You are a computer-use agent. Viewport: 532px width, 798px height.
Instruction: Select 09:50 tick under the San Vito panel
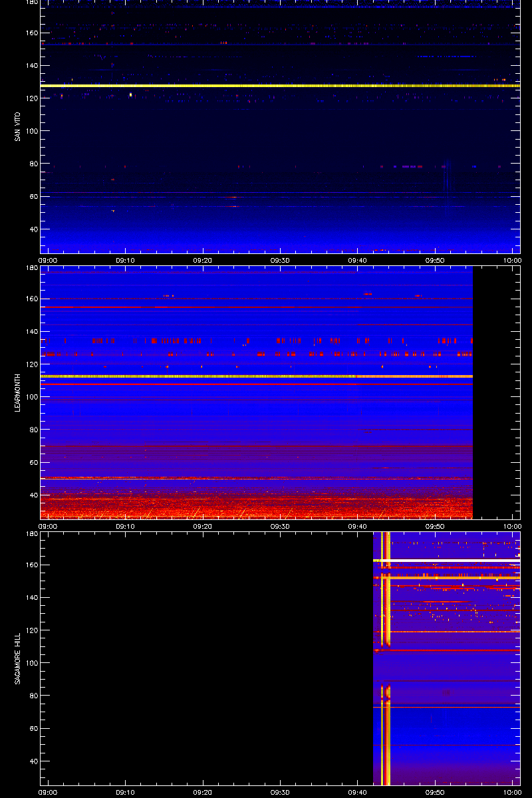coord(435,260)
